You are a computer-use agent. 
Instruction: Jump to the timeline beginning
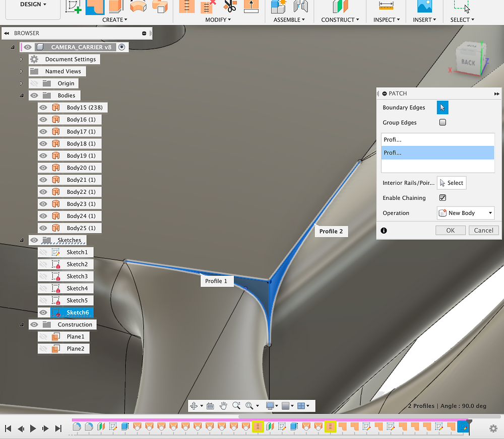(8, 428)
